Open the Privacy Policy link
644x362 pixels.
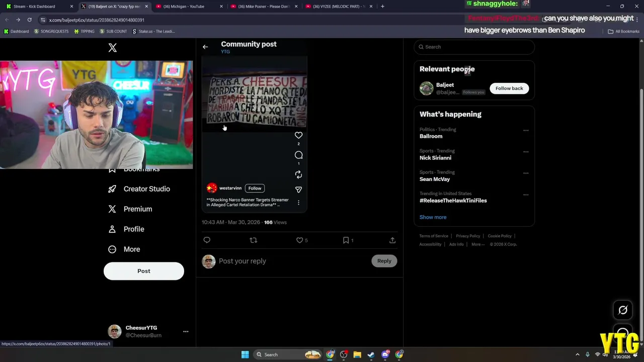pos(468,236)
